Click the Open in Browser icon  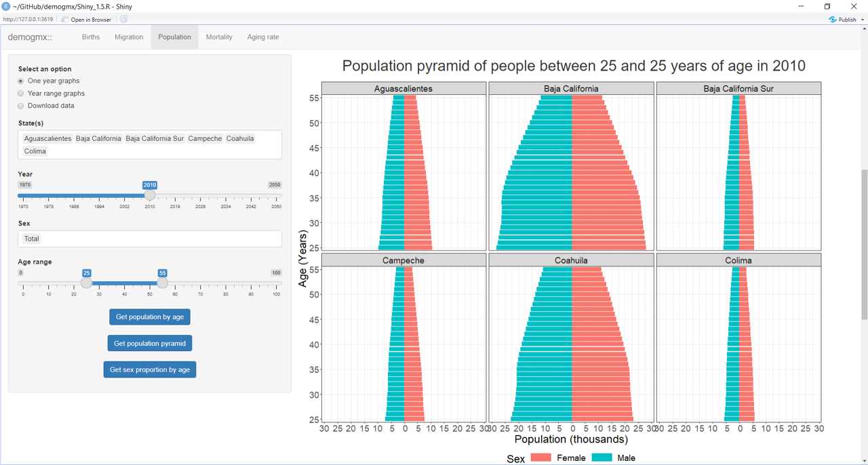(x=65, y=20)
